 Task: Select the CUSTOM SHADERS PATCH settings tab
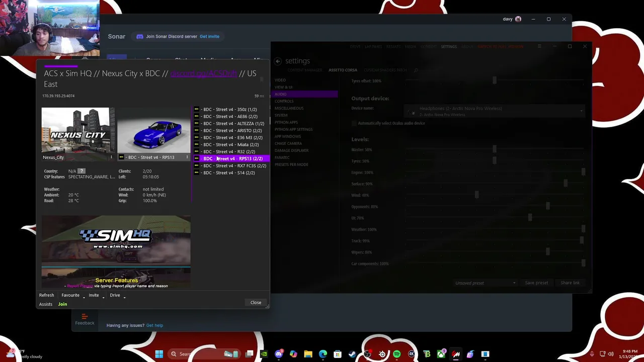click(385, 70)
